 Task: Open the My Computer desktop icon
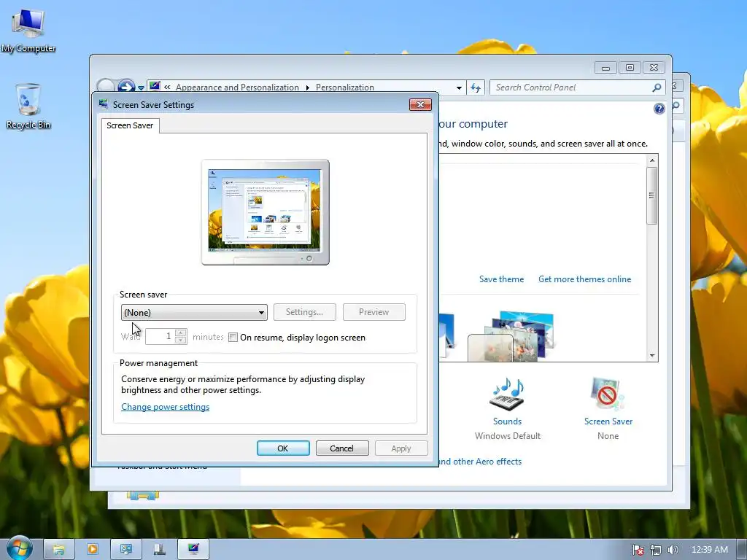pyautogui.click(x=28, y=31)
